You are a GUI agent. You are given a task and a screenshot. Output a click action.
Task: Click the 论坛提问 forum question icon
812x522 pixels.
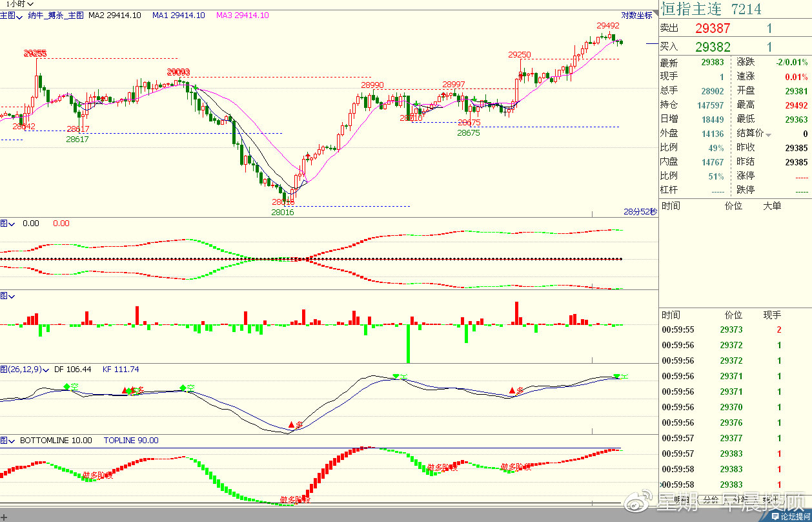tap(789, 517)
